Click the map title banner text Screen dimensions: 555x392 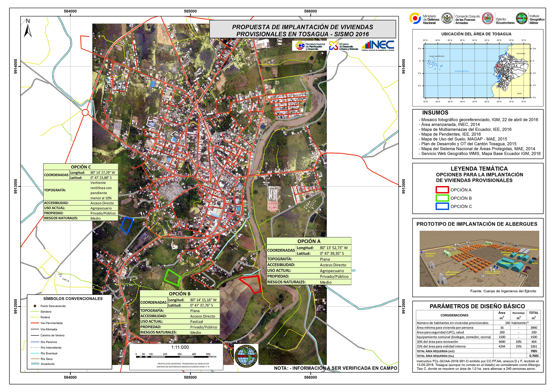[302, 30]
